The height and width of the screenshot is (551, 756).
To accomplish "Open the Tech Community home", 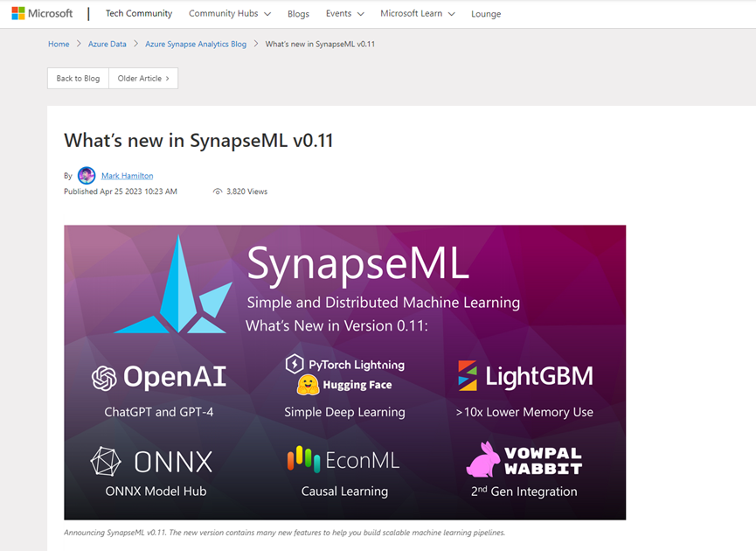I will pyautogui.click(x=139, y=13).
